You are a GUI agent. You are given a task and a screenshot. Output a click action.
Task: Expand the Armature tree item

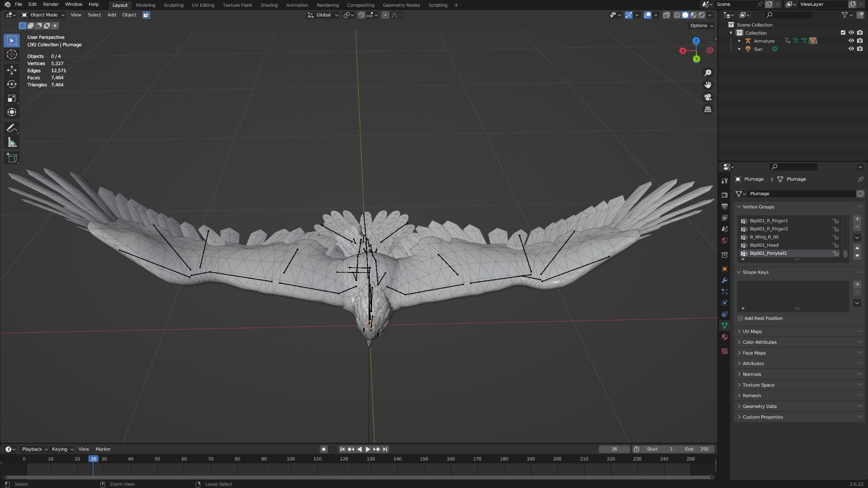[x=740, y=41]
